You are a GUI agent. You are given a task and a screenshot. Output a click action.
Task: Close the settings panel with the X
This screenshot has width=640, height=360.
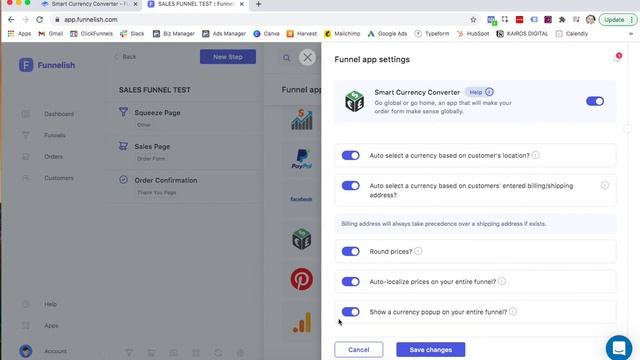[307, 58]
